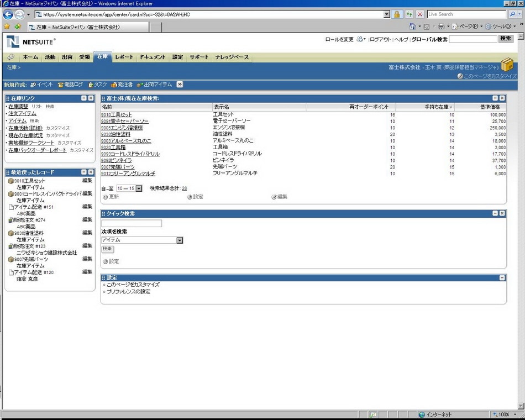Click the refresh page icon in address bar
The image size is (525, 420).
(x=409, y=14)
